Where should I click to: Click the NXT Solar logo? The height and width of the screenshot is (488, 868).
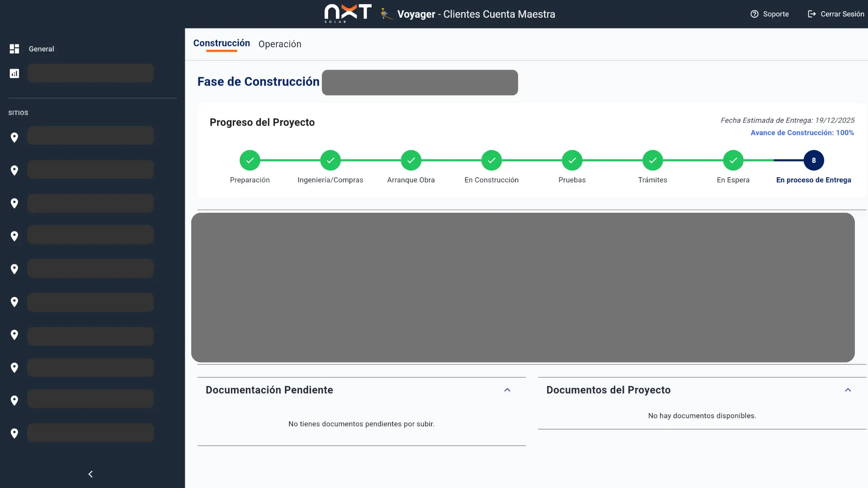pos(348,14)
